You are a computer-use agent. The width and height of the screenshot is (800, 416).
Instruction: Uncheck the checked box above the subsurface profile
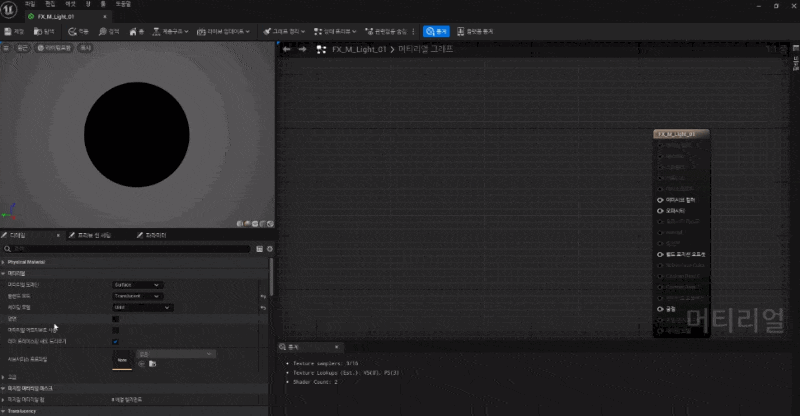tap(116, 341)
